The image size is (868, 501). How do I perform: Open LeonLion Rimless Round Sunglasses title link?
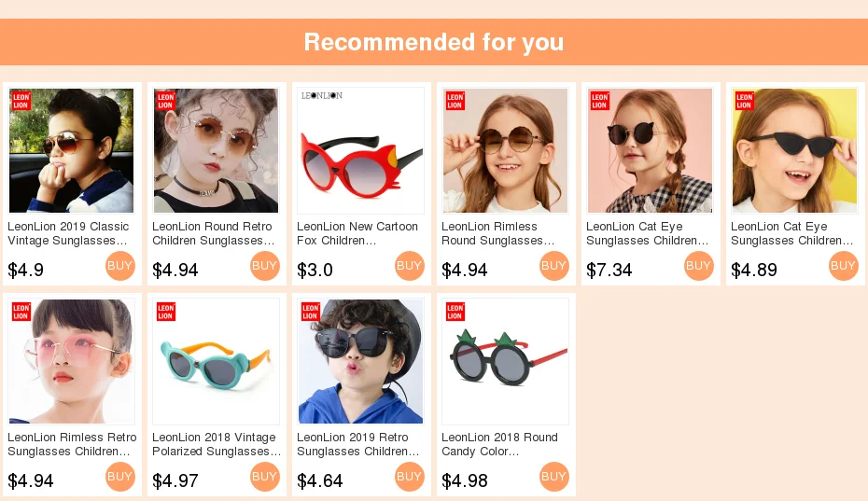(x=498, y=233)
